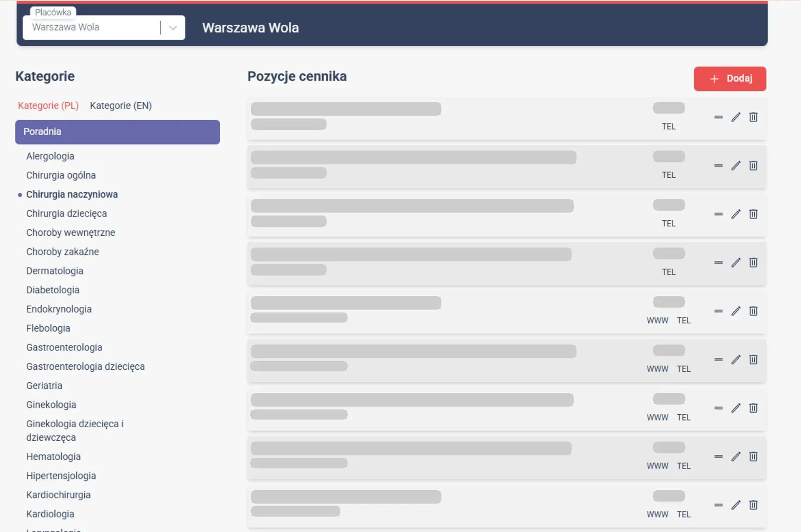Click the Warszawa Wola facility combo box
Image resolution: width=801 pixels, height=532 pixels.
tap(104, 28)
